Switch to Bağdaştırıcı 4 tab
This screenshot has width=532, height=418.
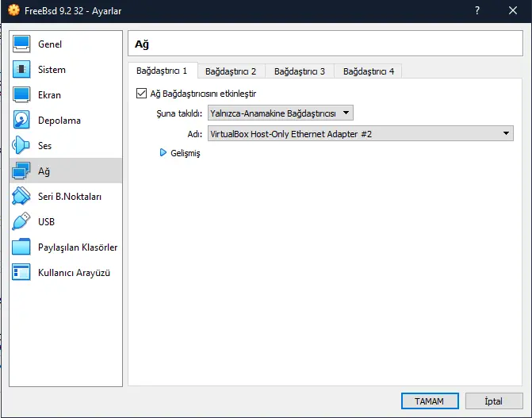point(369,71)
